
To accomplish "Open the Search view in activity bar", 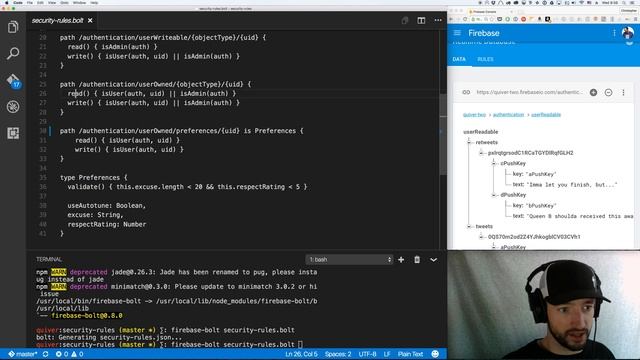I will tap(13, 53).
